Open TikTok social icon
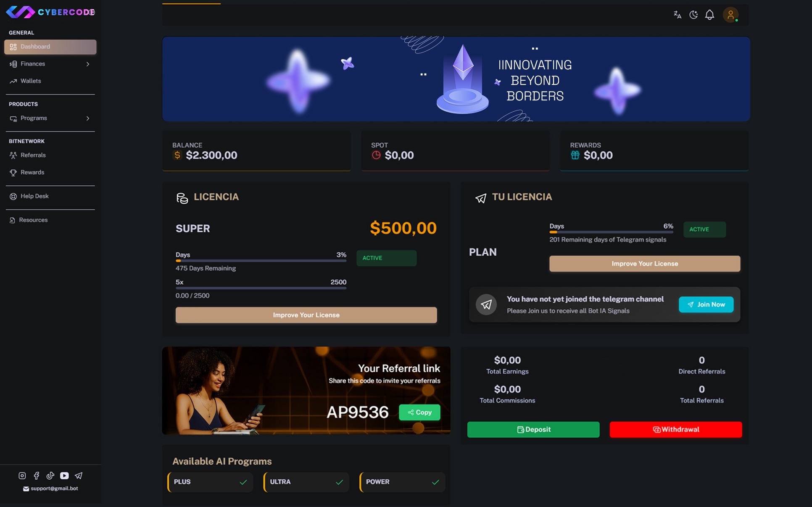Image resolution: width=812 pixels, height=507 pixels. pyautogui.click(x=50, y=475)
